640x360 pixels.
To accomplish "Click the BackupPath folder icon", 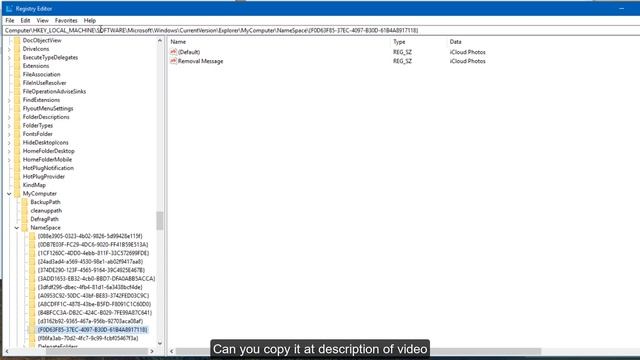I will 24,202.
